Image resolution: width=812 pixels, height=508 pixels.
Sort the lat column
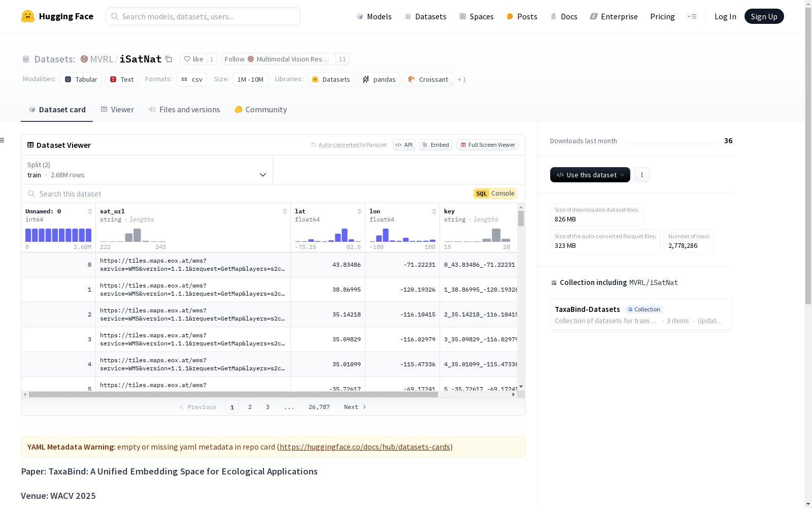[x=359, y=211]
